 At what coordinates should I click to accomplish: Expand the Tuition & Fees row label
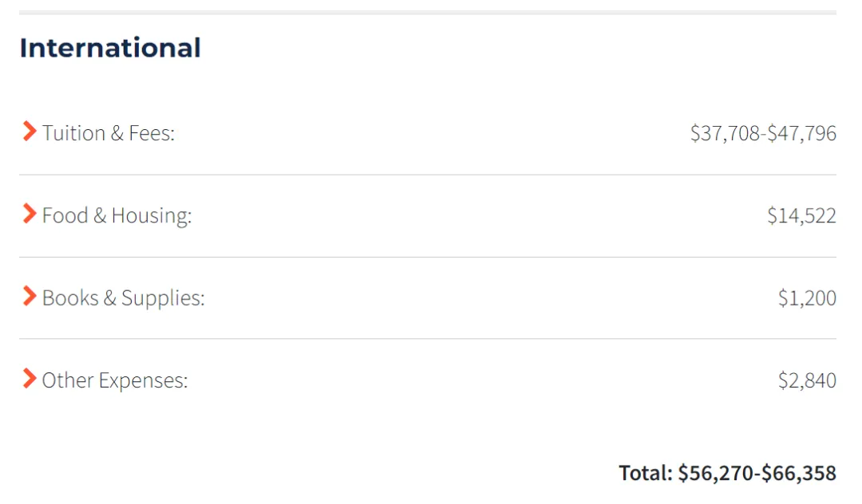click(109, 133)
